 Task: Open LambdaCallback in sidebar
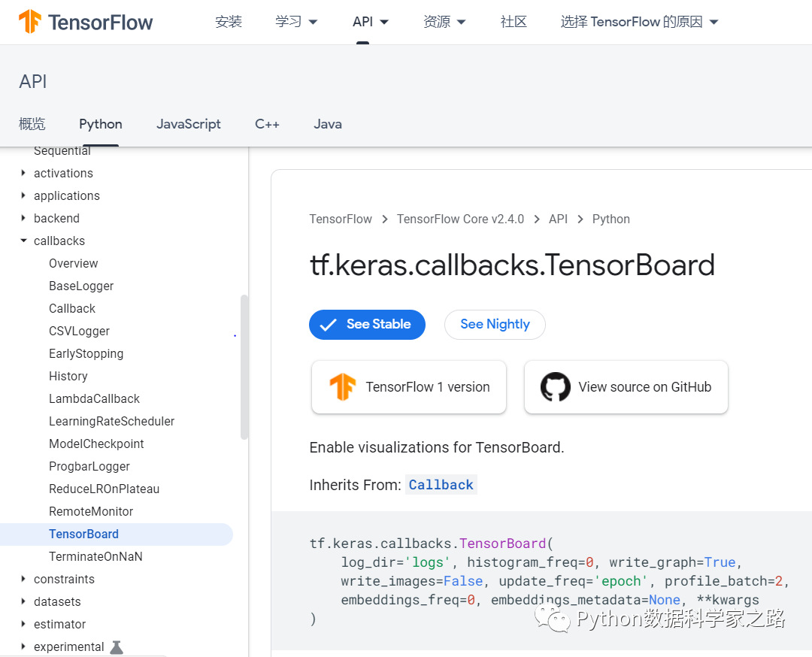click(94, 398)
